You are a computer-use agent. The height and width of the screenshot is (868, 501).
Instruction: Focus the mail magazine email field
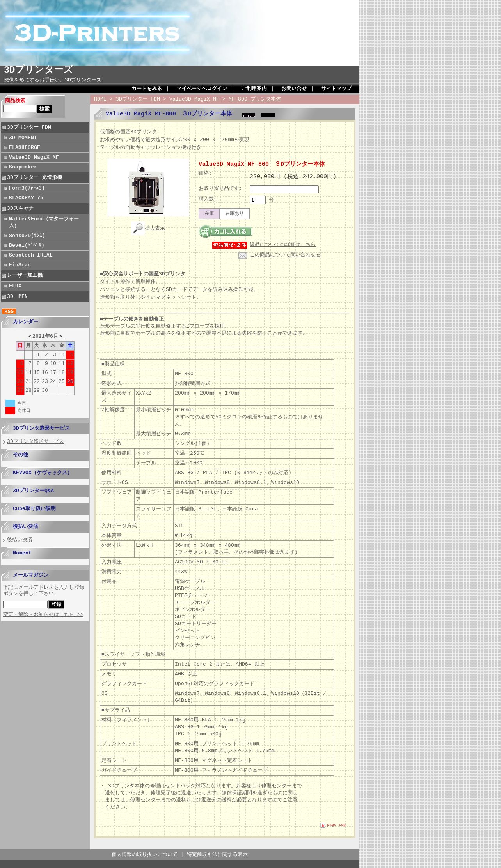(25, 604)
